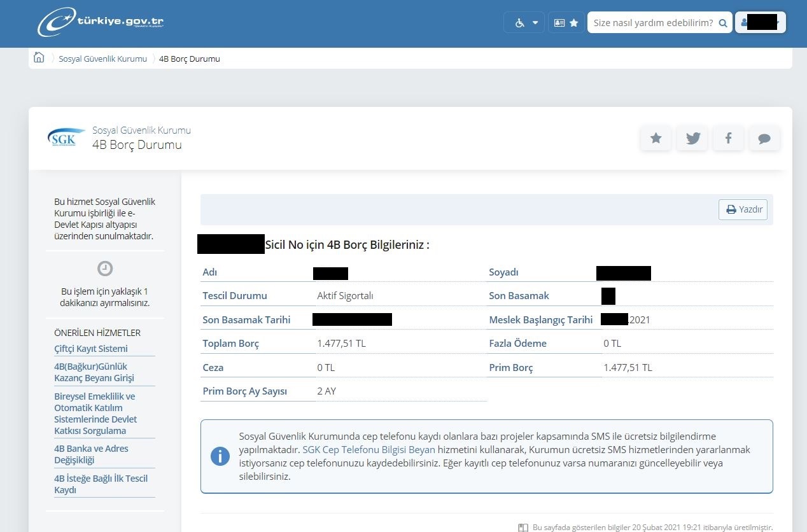
Task: Click the Toplam Borç value 1.477,51 TL
Action: pos(342,344)
